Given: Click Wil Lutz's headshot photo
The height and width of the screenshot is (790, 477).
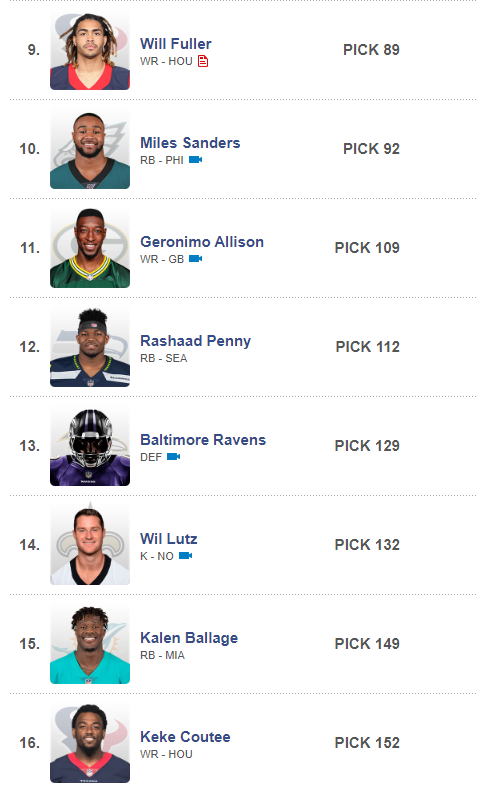Looking at the screenshot, I should coord(90,546).
